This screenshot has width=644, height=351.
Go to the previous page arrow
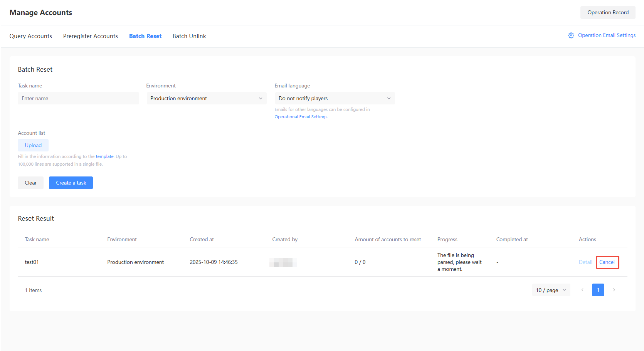tap(582, 290)
